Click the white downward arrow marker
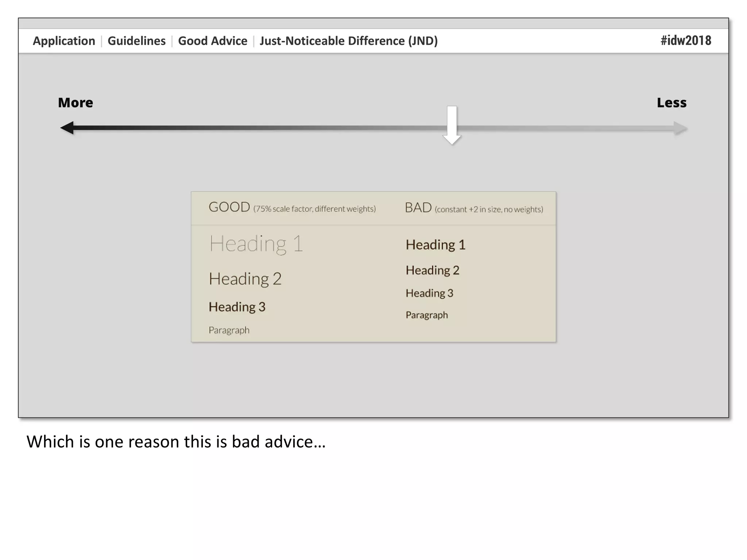The image size is (747, 560). 452,125
